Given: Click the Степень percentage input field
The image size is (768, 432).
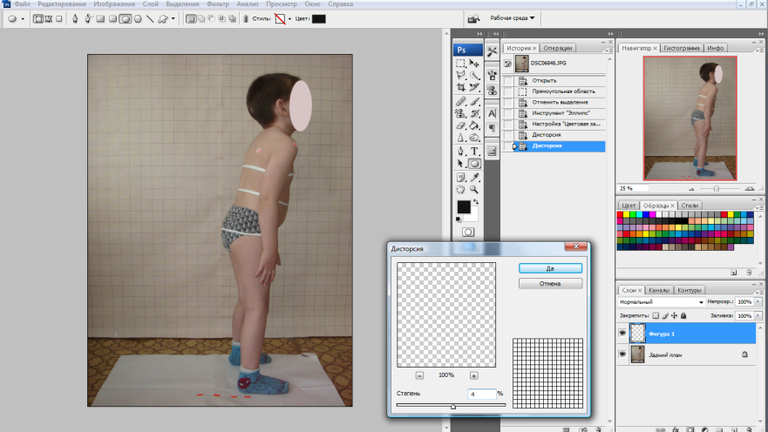Looking at the screenshot, I should pyautogui.click(x=481, y=394).
